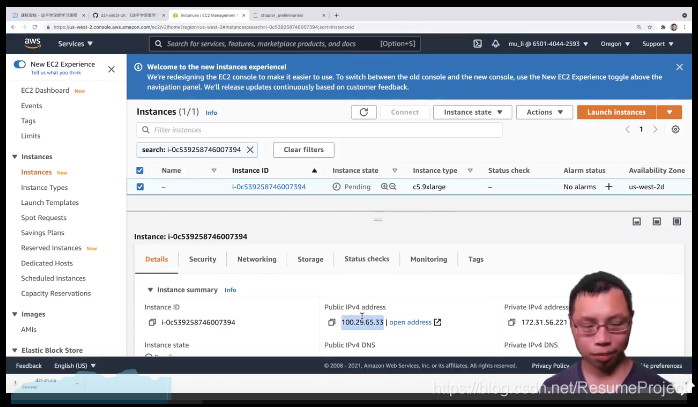Click the open address link
This screenshot has height=407, width=698.
[x=410, y=322]
